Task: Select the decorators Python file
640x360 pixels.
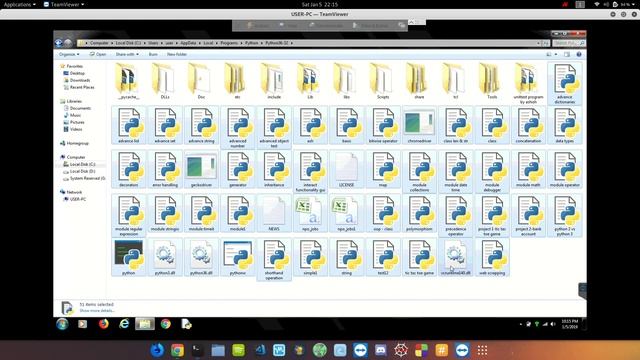Action: tap(129, 169)
